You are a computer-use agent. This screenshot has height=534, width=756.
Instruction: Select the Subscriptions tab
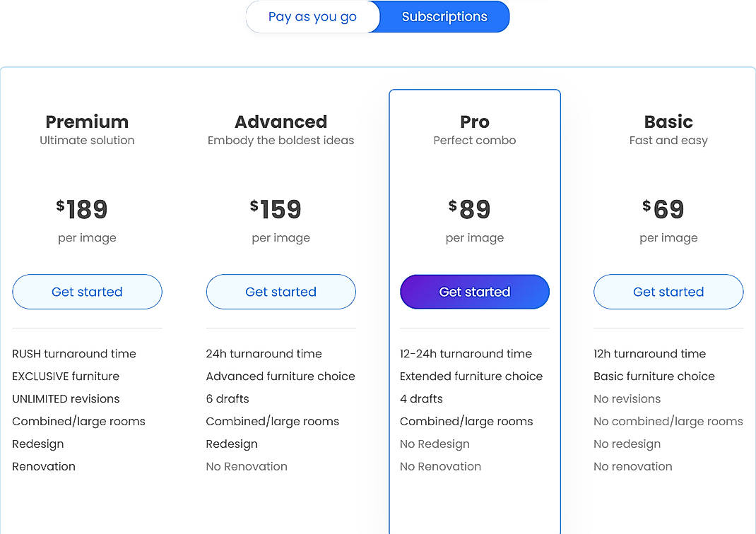tap(444, 16)
